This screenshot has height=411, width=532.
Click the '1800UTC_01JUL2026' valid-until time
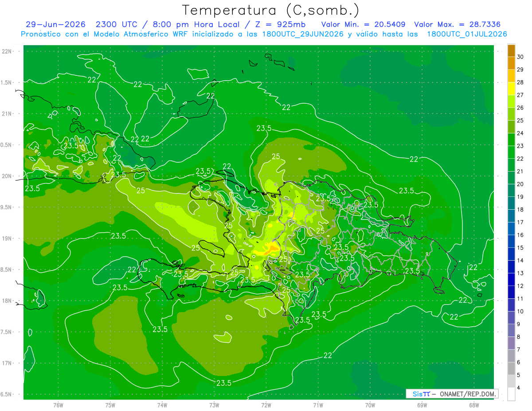(467, 34)
